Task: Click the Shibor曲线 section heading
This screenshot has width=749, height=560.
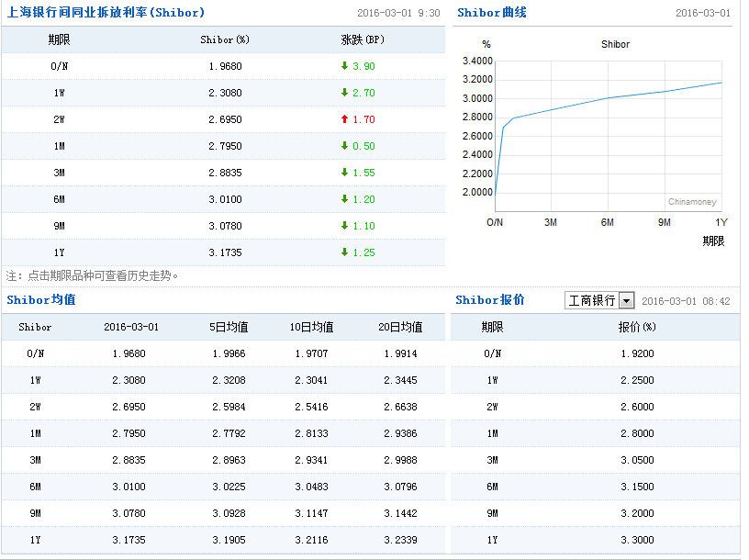Action: [492, 13]
